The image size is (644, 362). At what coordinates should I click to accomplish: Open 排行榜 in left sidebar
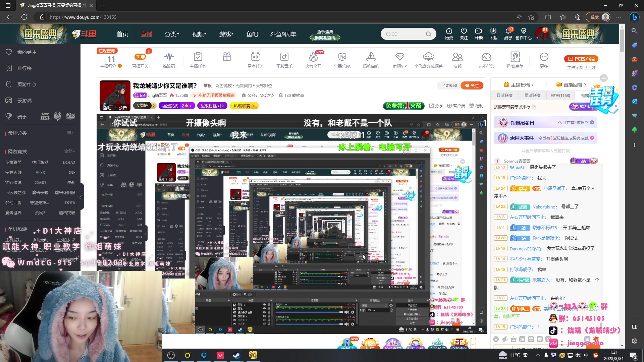click(x=24, y=68)
